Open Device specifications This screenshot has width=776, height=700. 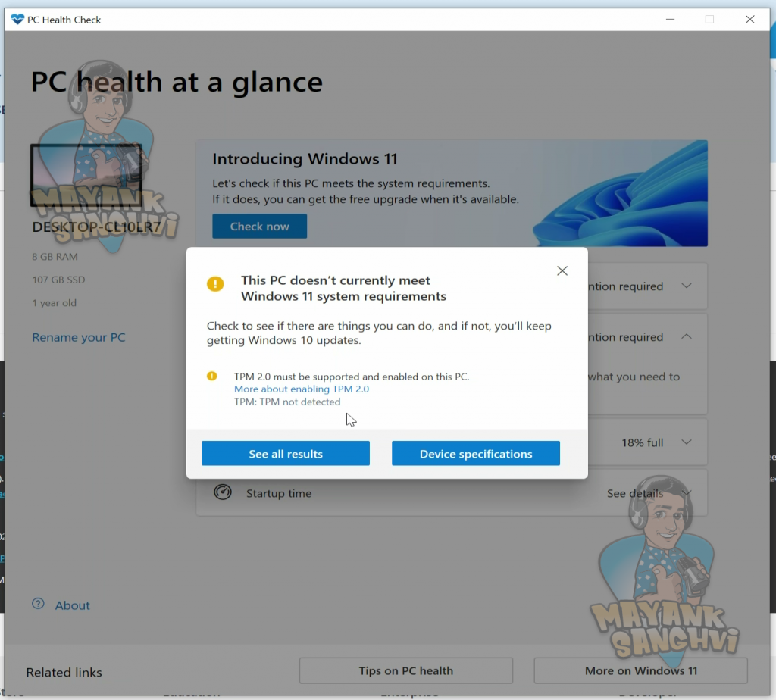[476, 454]
